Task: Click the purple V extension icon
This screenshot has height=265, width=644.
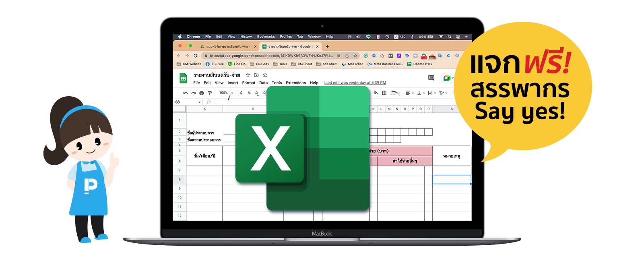Action: point(399,56)
